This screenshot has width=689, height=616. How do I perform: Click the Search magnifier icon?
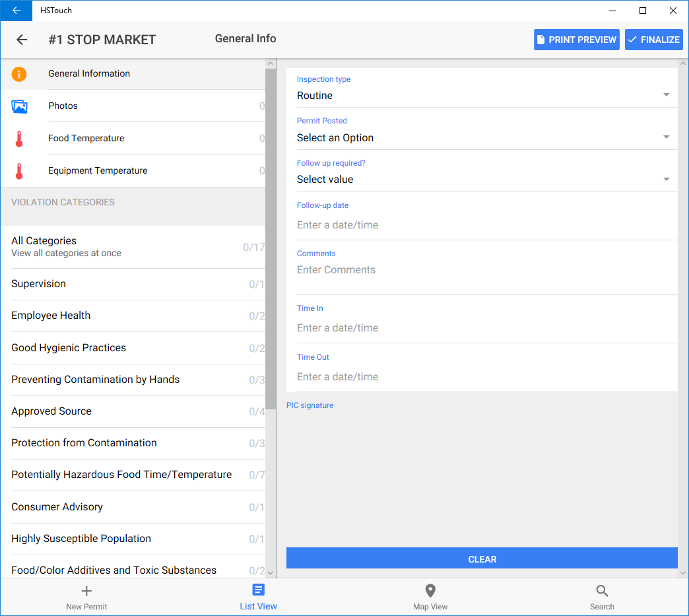click(602, 590)
